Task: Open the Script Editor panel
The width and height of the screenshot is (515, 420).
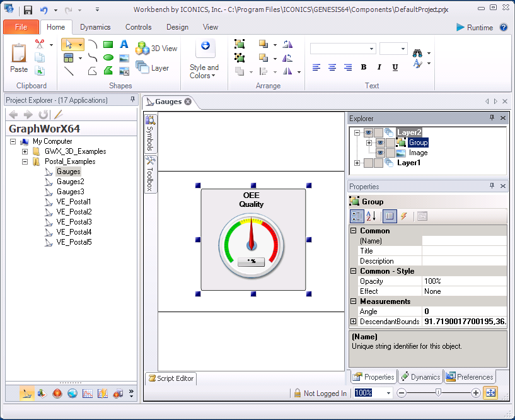Action: click(x=171, y=378)
